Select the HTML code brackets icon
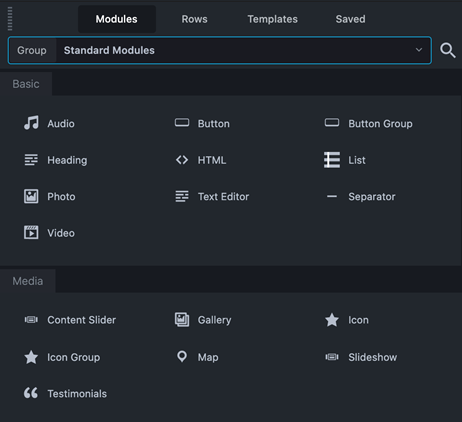The image size is (462, 422). pos(182,160)
